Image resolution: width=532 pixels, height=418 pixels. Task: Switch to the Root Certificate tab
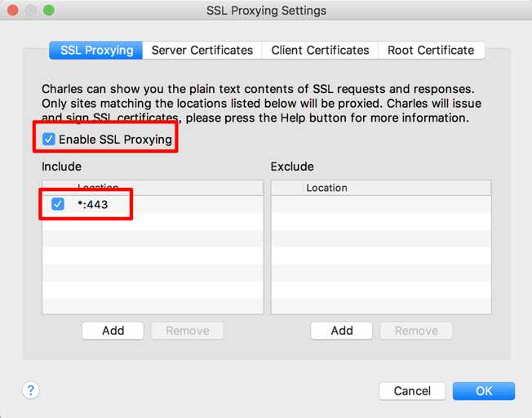click(x=431, y=51)
